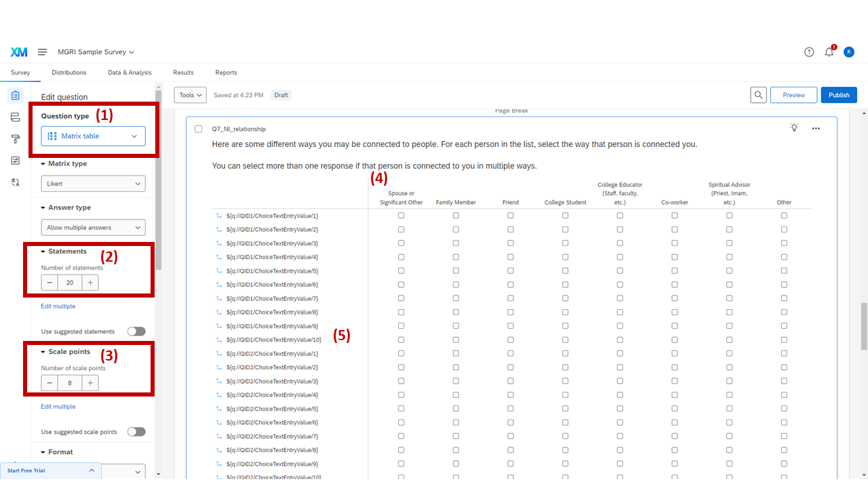
Task: Click the Preview button
Action: click(793, 95)
